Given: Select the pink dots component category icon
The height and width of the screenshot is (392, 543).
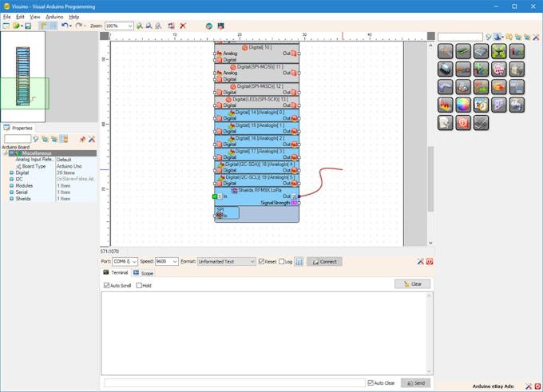Looking at the screenshot, I should (x=498, y=69).
